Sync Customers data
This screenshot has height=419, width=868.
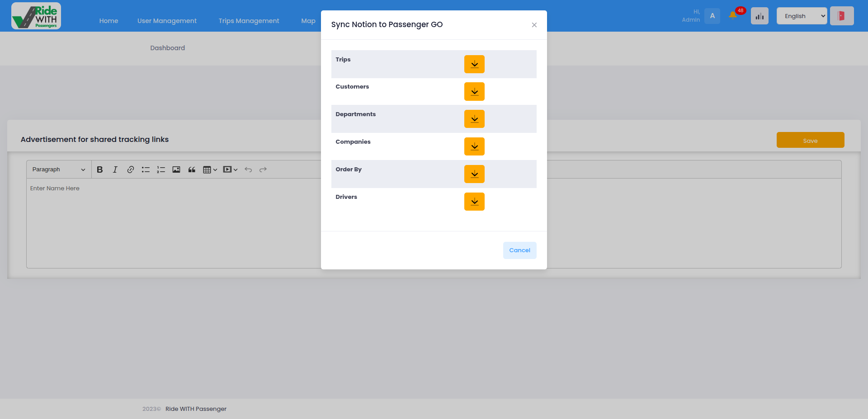474,91
